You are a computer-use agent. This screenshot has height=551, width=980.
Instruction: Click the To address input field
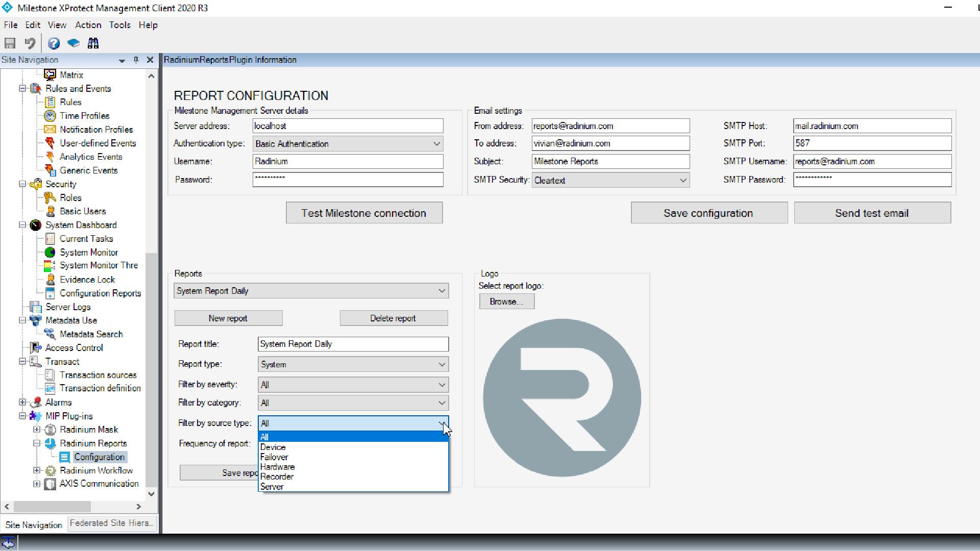610,143
